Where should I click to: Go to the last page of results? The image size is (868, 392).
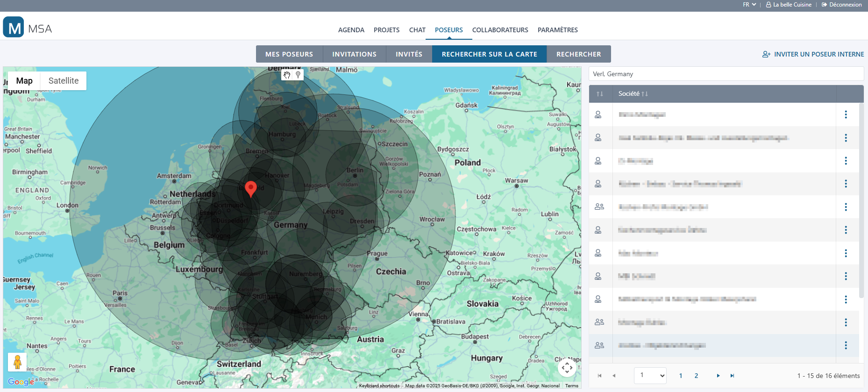click(732, 376)
